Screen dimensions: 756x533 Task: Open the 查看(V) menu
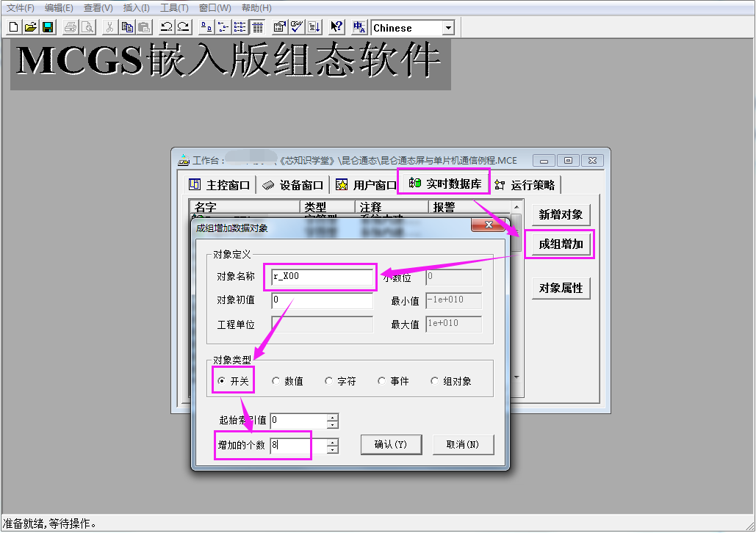(x=98, y=8)
